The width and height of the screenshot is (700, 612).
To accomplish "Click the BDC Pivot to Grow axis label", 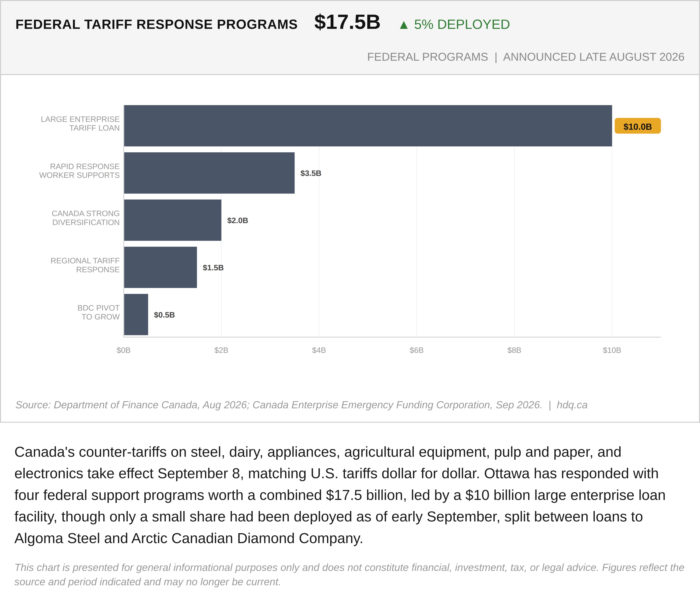I will click(x=98, y=312).
